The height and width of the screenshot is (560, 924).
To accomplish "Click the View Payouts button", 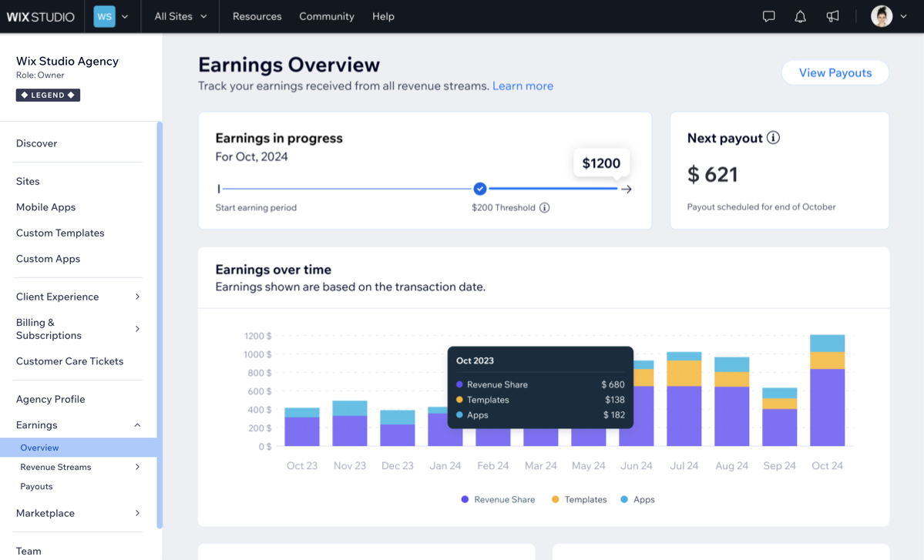I will pos(835,72).
